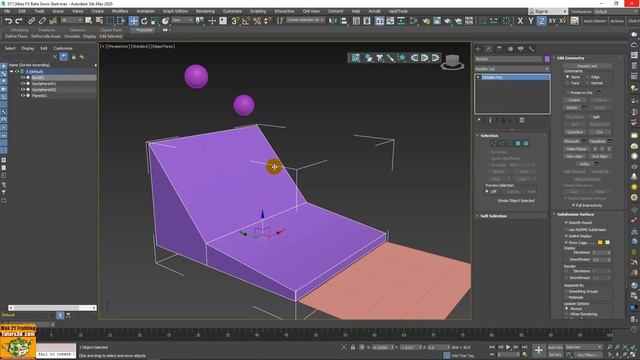Collapse the 0 (default) layer tree
This screenshot has height=360, width=640.
[x=11, y=71]
